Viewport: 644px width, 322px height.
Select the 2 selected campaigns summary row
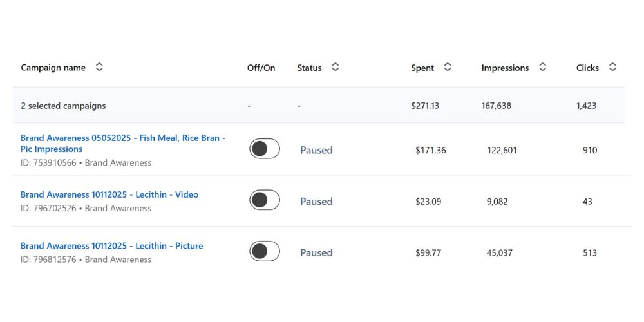[x=319, y=105]
